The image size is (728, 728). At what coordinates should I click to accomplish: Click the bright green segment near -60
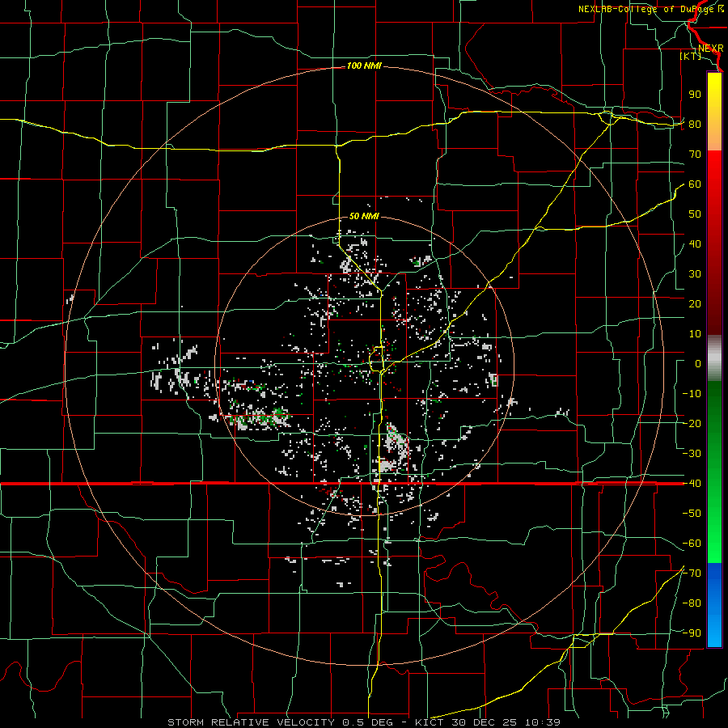(714, 544)
